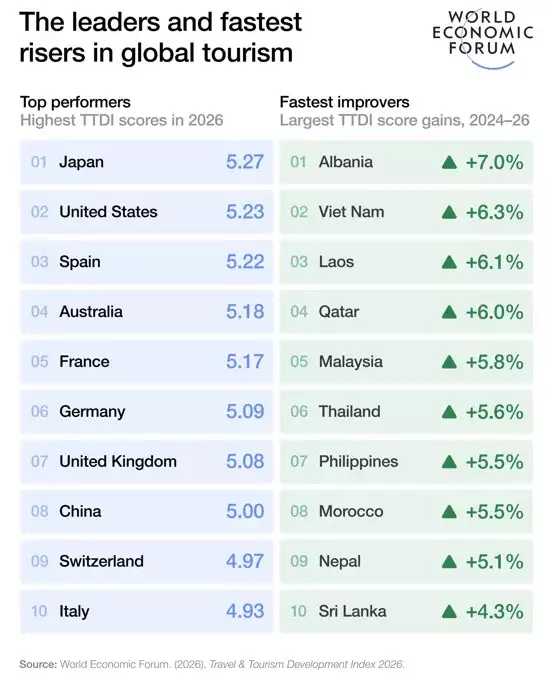Click Spain's score of 5.22

tap(245, 262)
